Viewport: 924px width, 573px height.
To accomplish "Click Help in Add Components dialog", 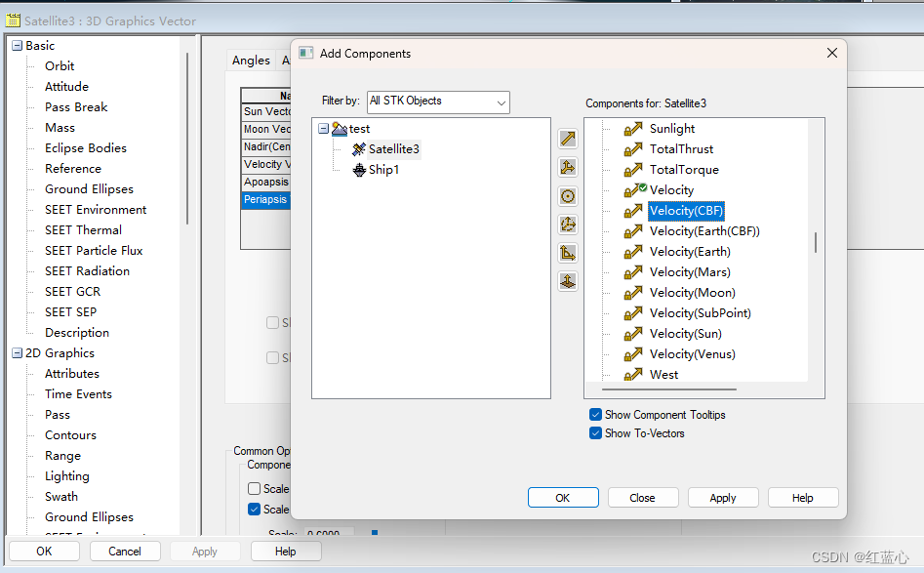I will (803, 498).
